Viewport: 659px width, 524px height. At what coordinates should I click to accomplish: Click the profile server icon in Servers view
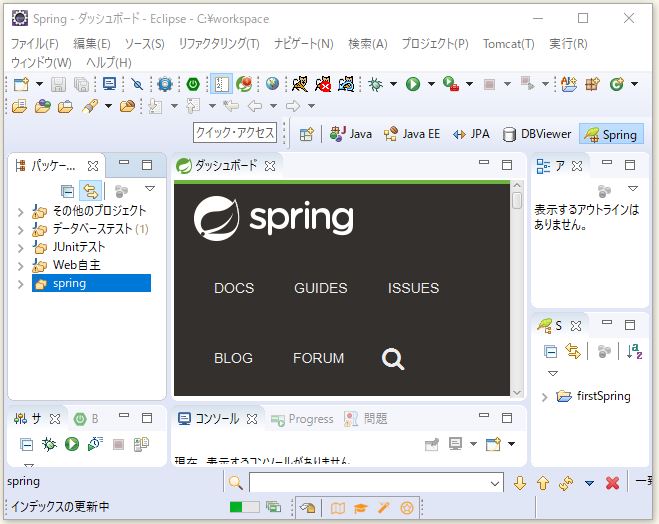95,444
